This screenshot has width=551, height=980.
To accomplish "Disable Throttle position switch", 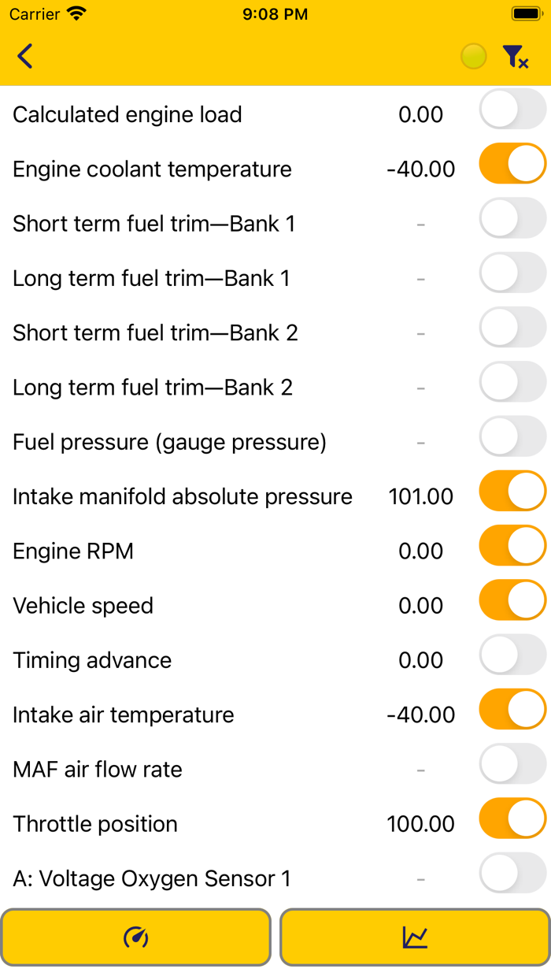I will pyautogui.click(x=512, y=819).
